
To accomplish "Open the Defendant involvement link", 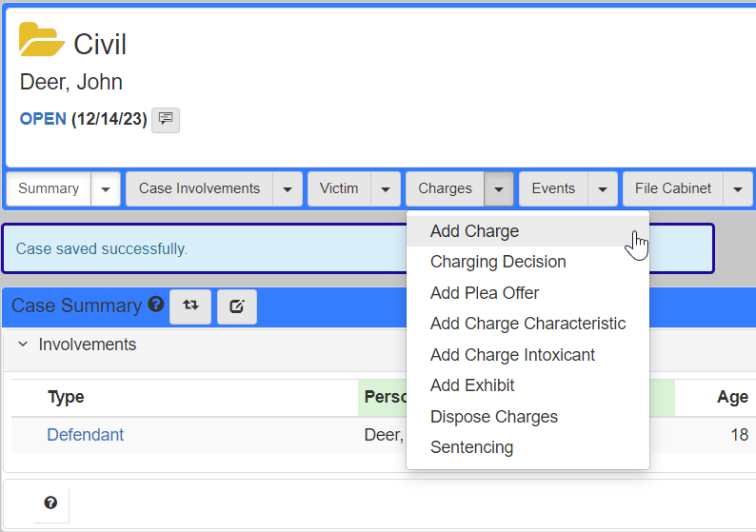I will 86,435.
